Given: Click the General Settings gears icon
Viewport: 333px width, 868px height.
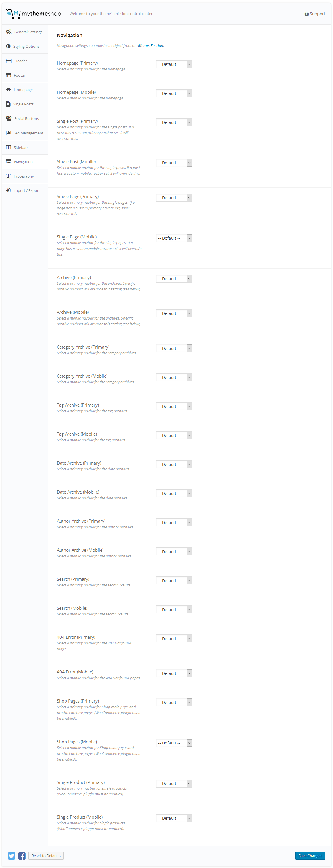Looking at the screenshot, I should pos(9,32).
